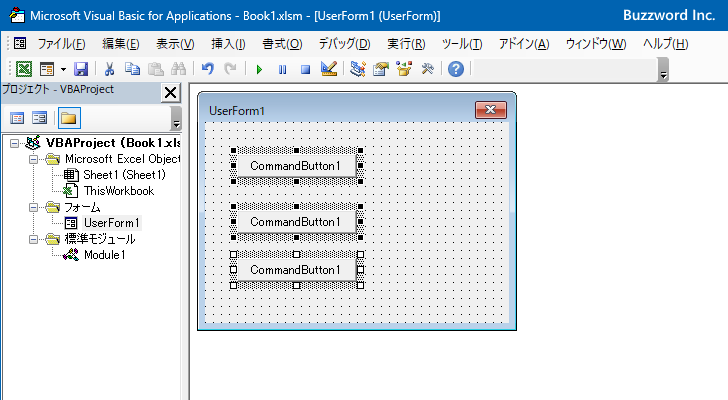Select the フォーム folder label
The height and width of the screenshot is (400, 728).
(82, 207)
